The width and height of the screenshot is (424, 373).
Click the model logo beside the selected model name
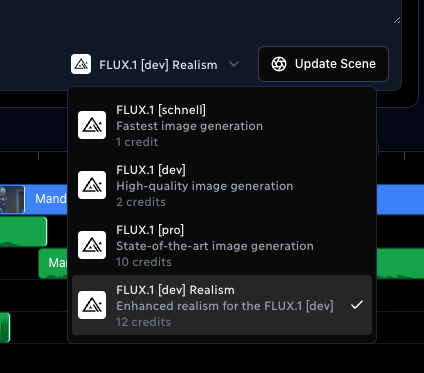tap(81, 64)
